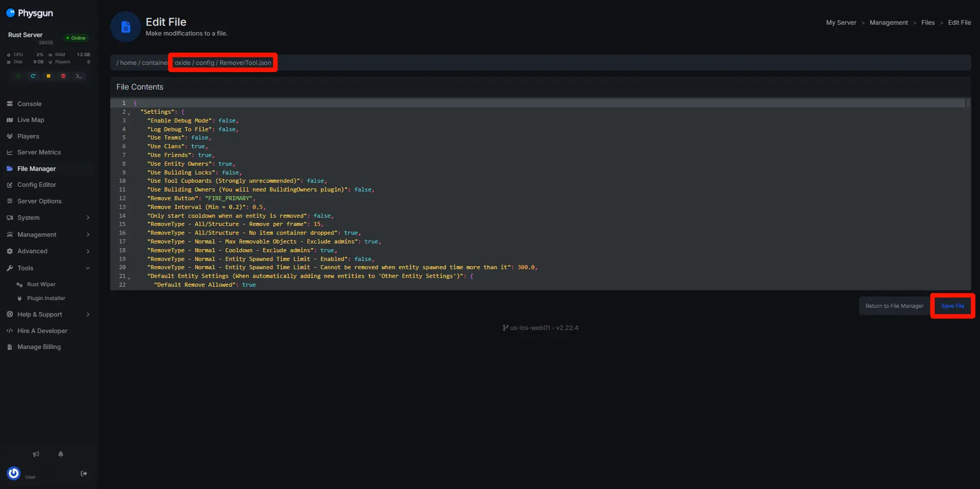The image size is (980, 489).
Task: Collapse the Settings block fold arrow
Action: [129, 113]
